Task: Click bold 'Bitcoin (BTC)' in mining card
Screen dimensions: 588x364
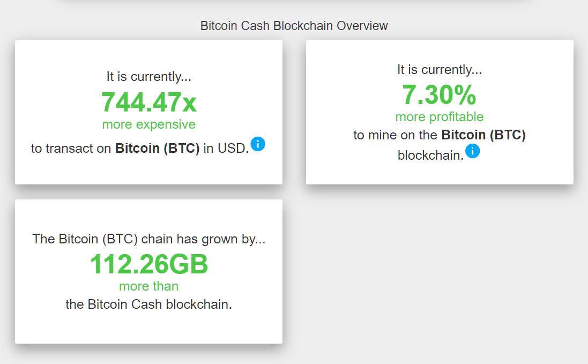Action: coord(483,135)
